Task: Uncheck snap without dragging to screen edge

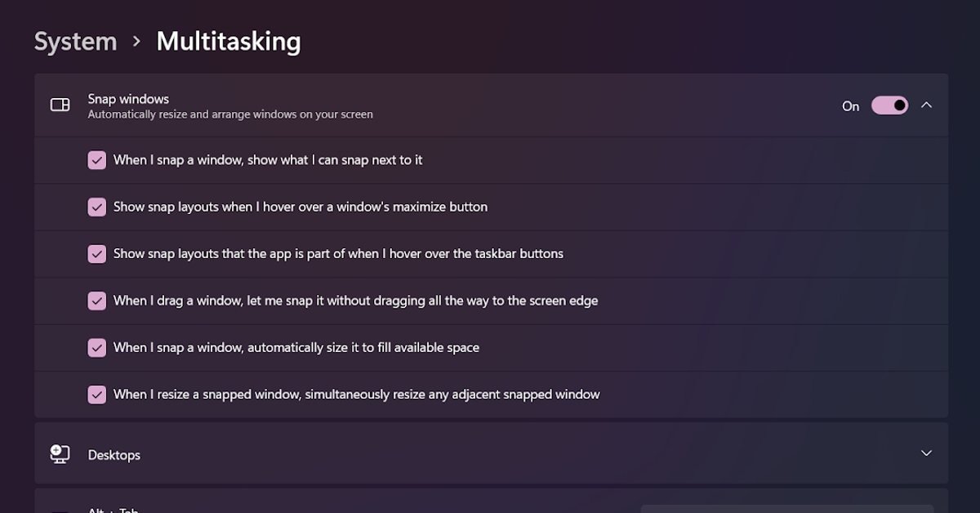Action: 97,301
